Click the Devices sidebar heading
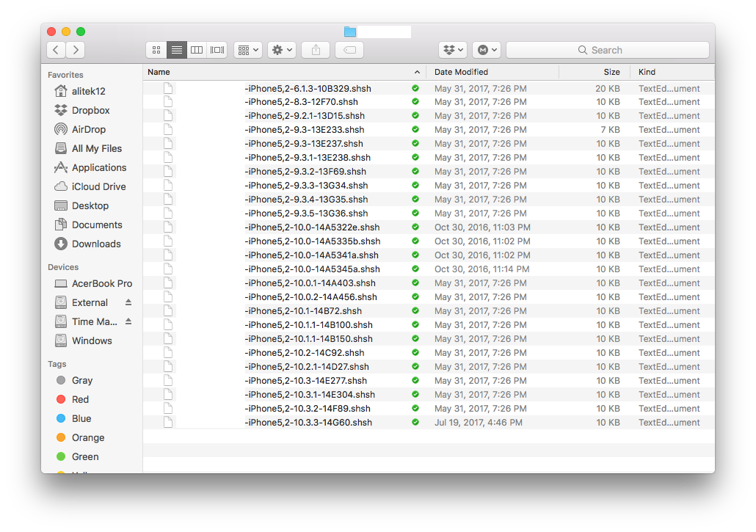Screen dimensions: 756x532 click(x=63, y=267)
